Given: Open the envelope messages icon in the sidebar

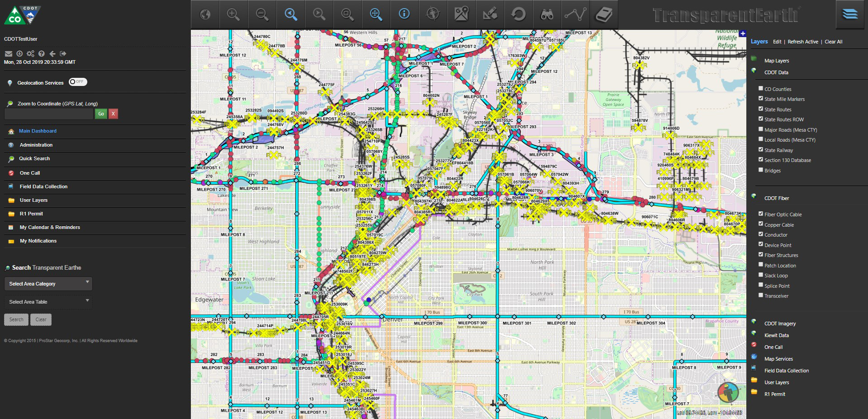Looking at the screenshot, I should (8, 53).
